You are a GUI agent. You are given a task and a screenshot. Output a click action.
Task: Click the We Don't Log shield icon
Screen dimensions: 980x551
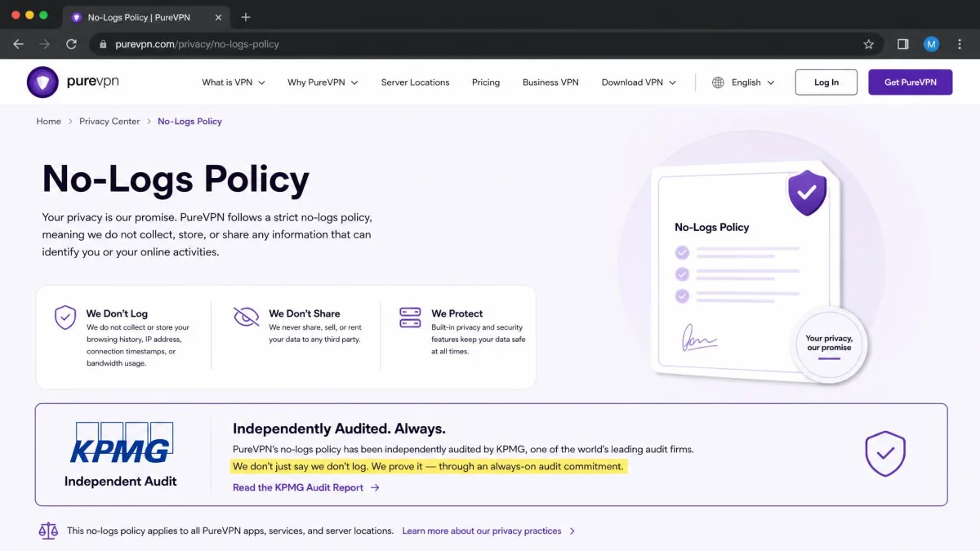[65, 318]
